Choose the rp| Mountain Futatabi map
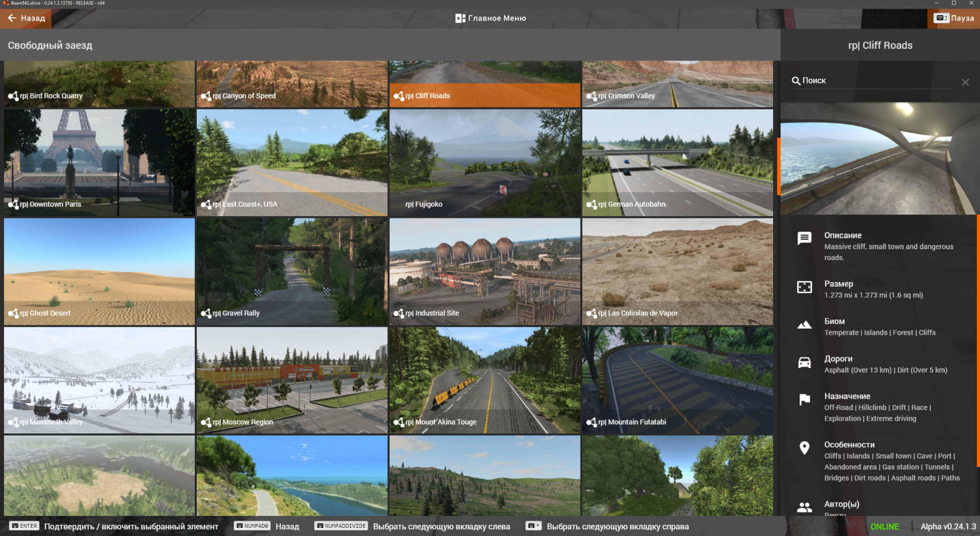Viewport: 980px width, 536px height. (x=677, y=380)
